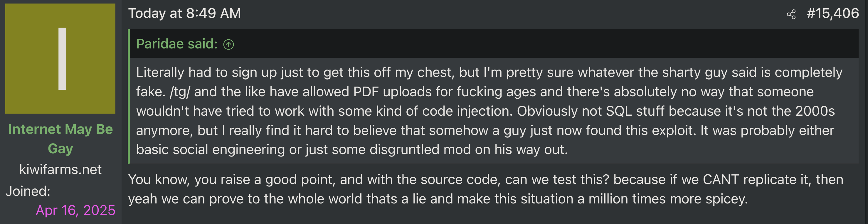Click the last reply line ending in spicey

[x=438, y=199]
